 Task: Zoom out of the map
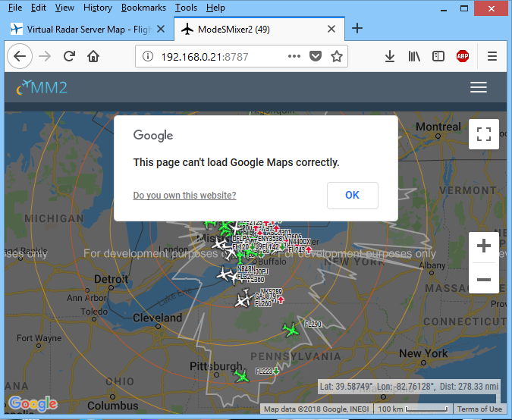(x=484, y=279)
